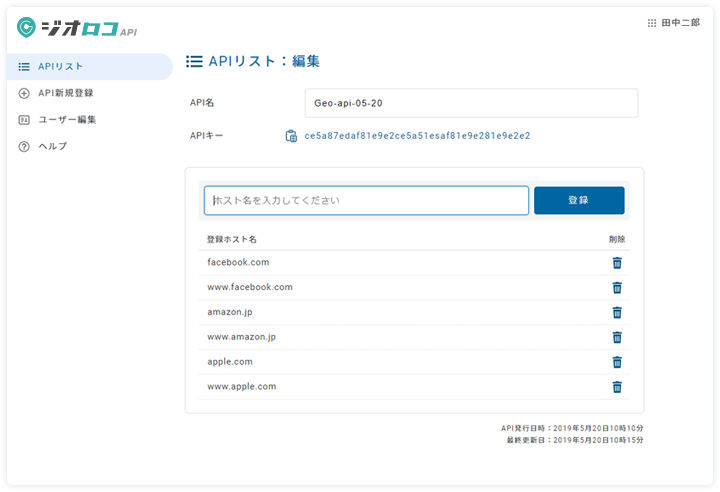Viewport: 720px width, 492px height.
Task: Delete the www.amazon.jp host row
Action: coord(617,337)
